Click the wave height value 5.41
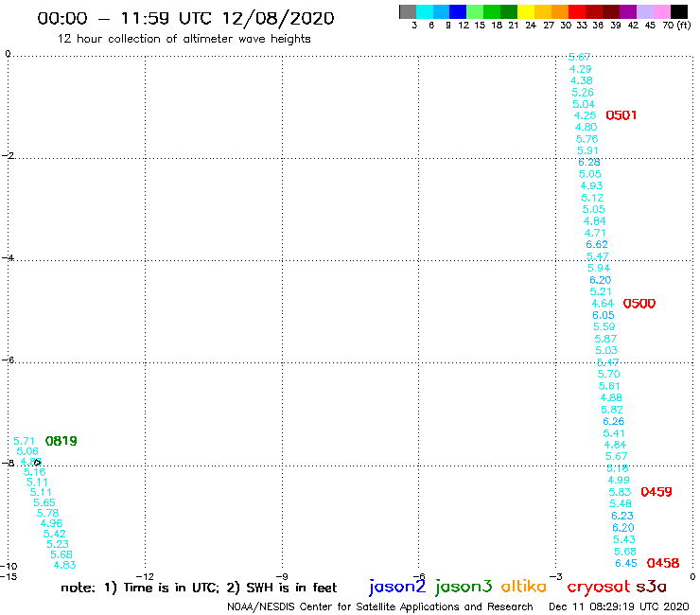This screenshot has width=700, height=615. pos(614,433)
